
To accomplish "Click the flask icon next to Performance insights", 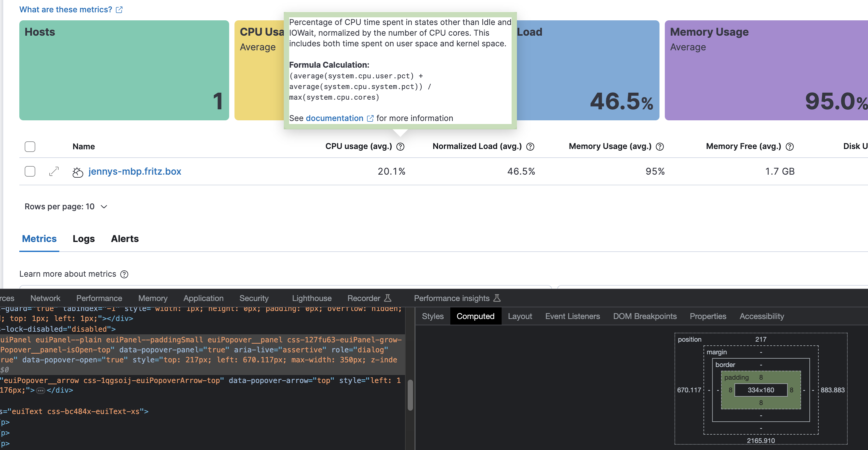I will (497, 298).
